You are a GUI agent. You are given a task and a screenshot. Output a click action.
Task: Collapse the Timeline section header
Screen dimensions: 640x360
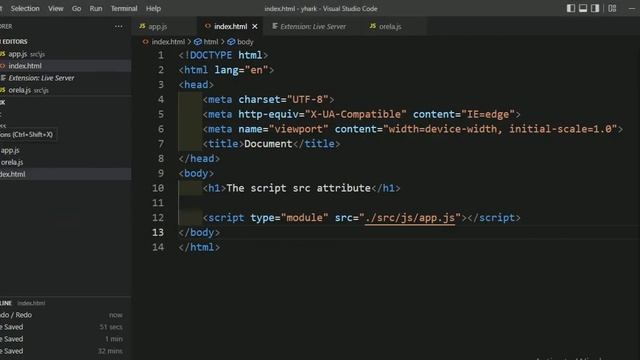point(65,303)
